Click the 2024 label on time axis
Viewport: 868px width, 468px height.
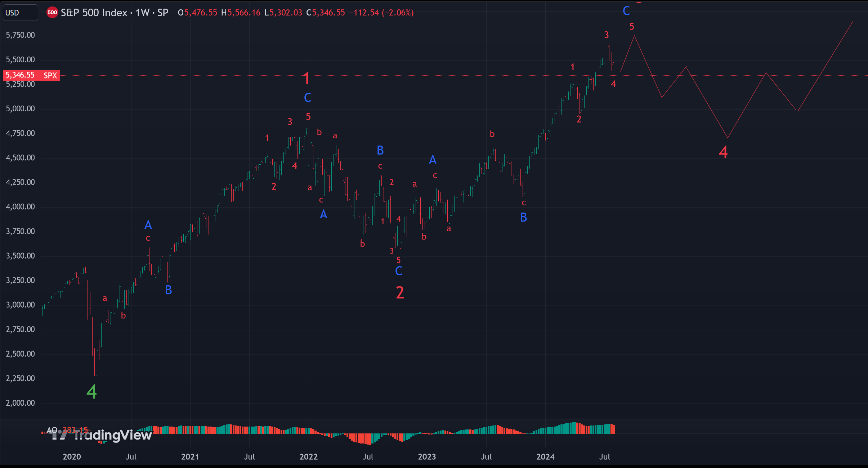point(545,457)
